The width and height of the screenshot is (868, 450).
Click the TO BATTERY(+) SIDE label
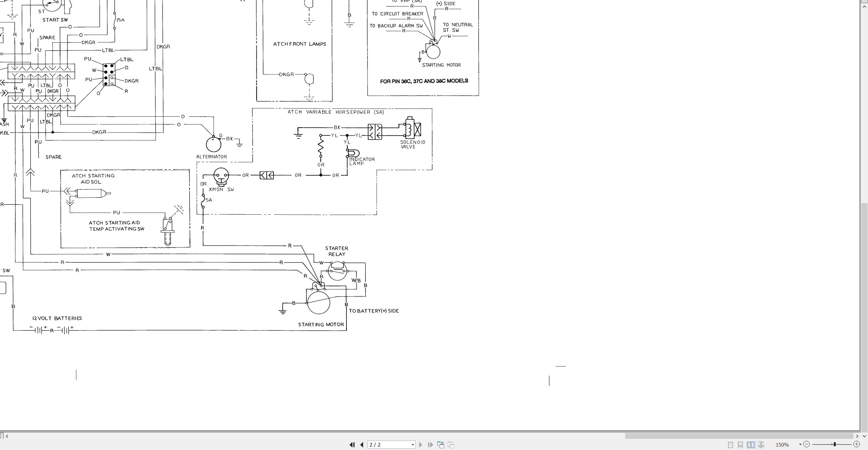coord(374,311)
